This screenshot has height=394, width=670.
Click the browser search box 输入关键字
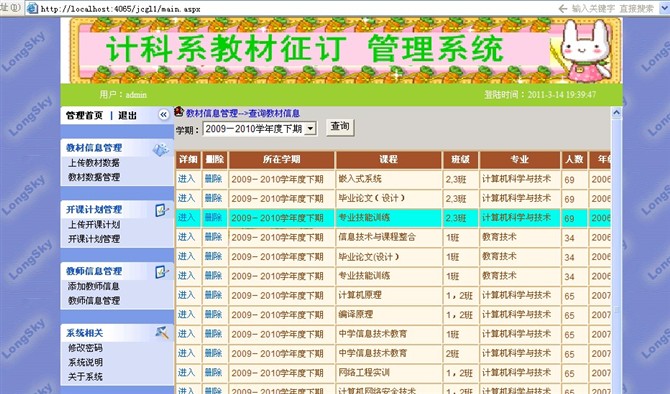[x=613, y=9]
